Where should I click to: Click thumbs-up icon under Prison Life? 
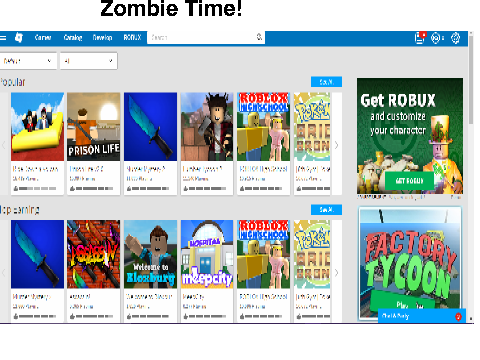click(72, 189)
